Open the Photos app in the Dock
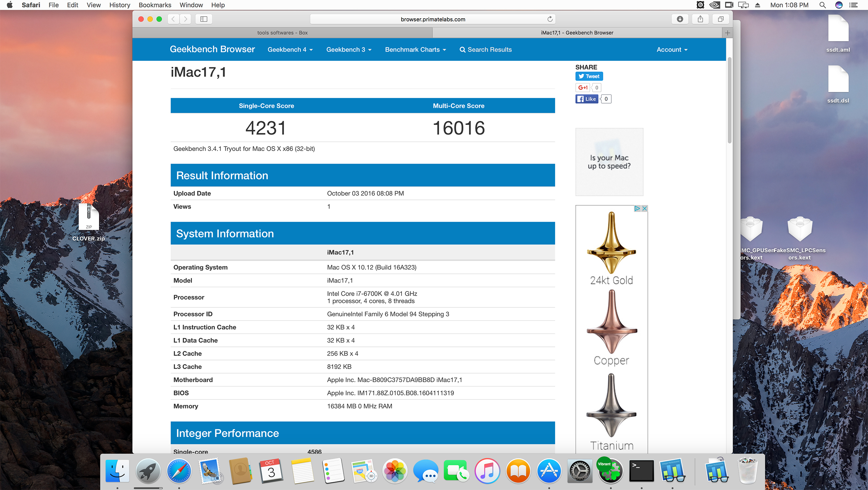 tap(395, 471)
